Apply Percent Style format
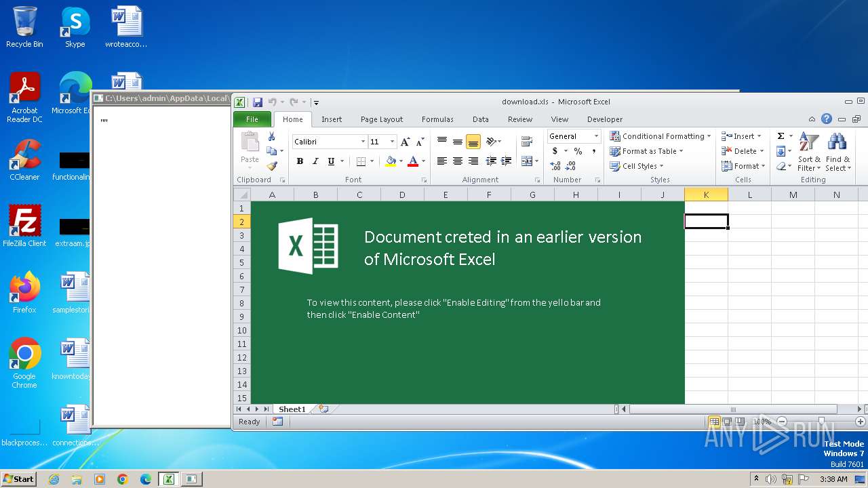Viewport: 868px width, 488px height. (578, 151)
